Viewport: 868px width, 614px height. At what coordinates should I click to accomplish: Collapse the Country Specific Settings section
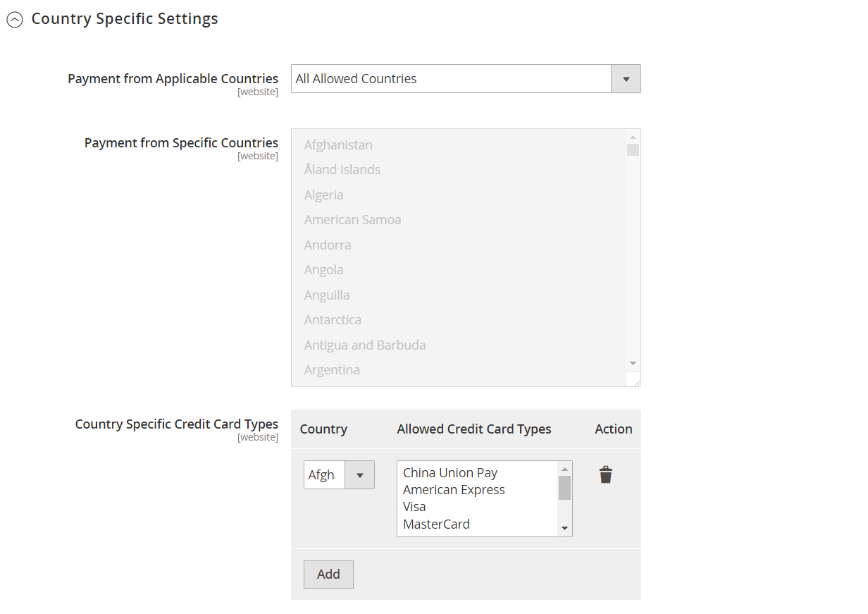coord(14,20)
